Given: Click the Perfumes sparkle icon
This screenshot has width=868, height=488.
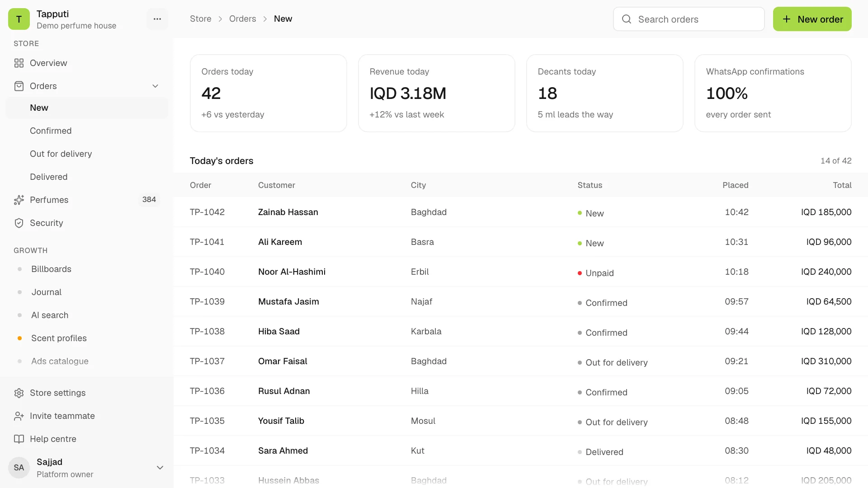Looking at the screenshot, I should (x=19, y=200).
